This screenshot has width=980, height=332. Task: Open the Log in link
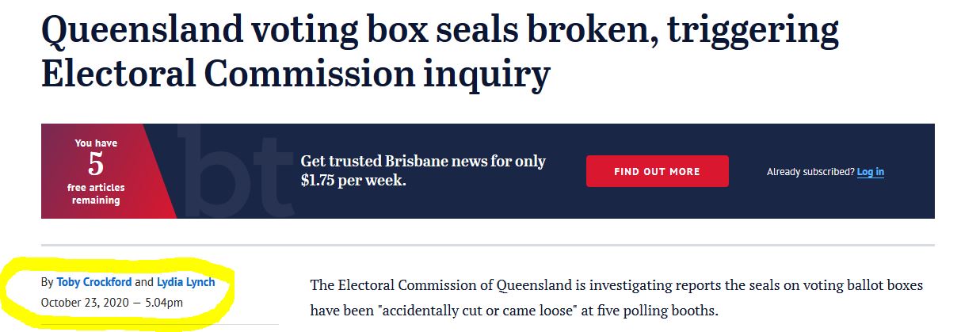click(870, 172)
